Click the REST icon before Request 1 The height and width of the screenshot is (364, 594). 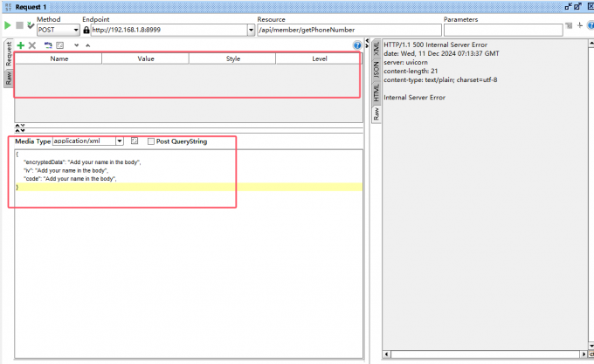click(8, 7)
